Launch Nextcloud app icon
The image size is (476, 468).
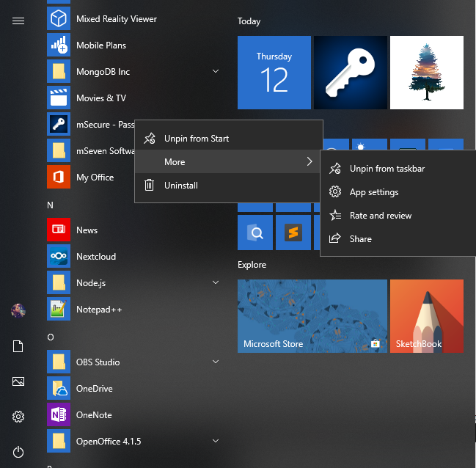point(59,256)
